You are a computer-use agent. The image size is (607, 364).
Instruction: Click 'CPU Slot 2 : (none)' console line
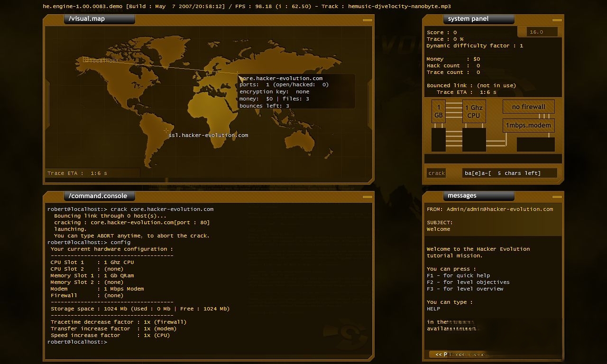coord(87,269)
